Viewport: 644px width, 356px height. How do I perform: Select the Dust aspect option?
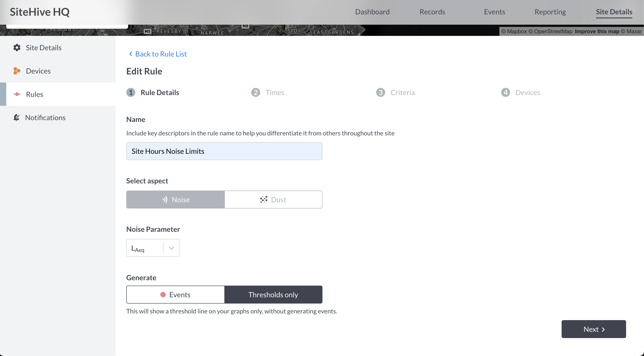pyautogui.click(x=273, y=200)
